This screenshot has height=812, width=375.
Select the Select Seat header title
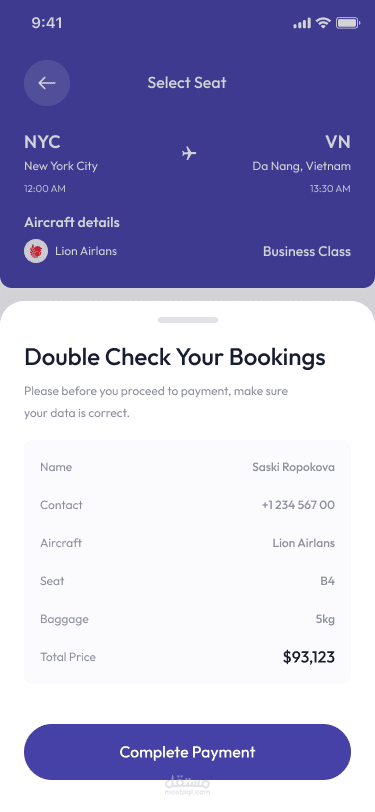[187, 83]
